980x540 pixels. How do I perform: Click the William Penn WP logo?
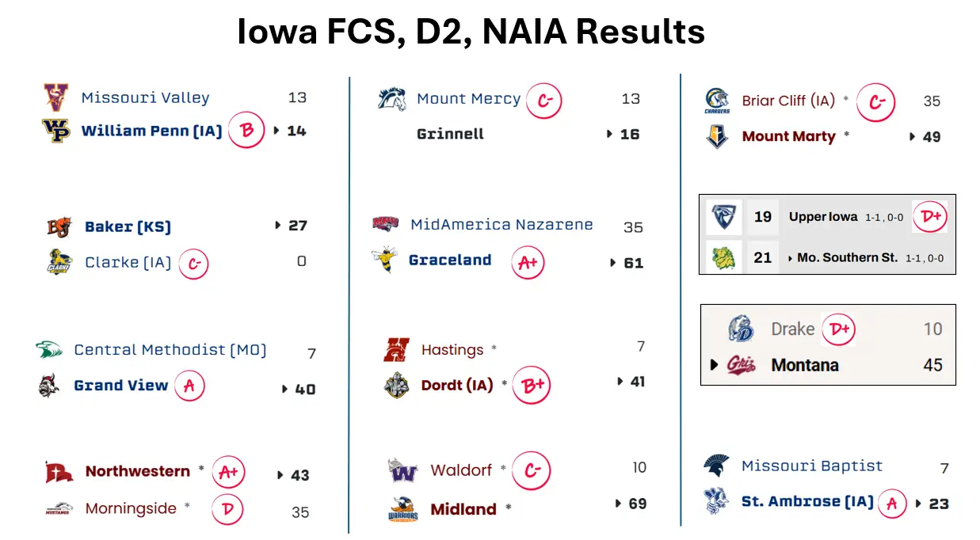tap(56, 131)
